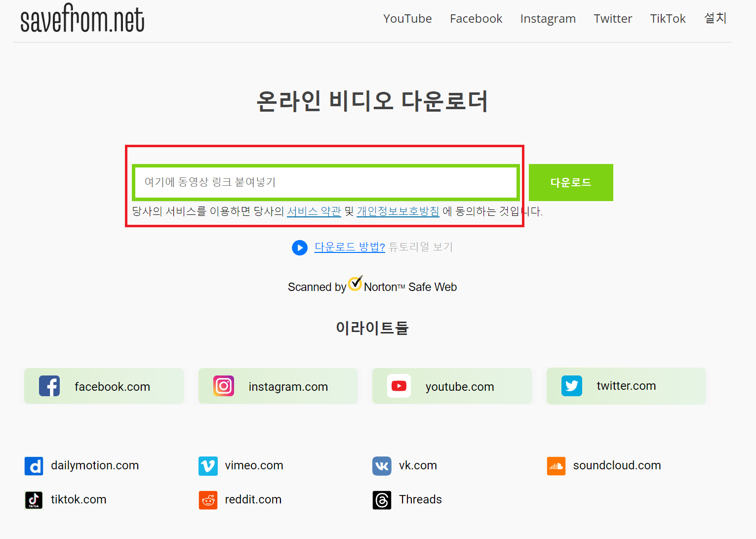Click the Facebook logo icon
The height and width of the screenshot is (539, 756).
point(49,386)
